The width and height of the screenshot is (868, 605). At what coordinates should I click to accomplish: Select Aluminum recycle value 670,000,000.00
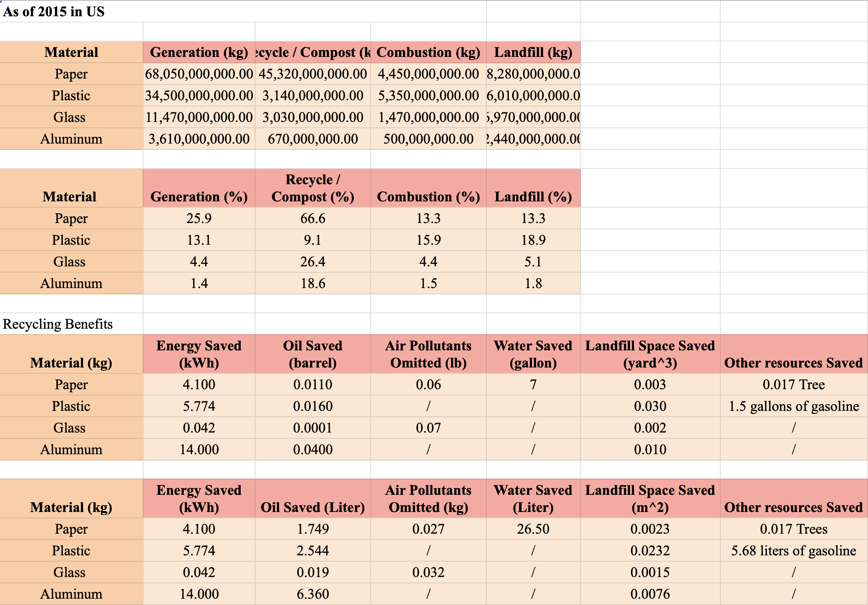[313, 139]
